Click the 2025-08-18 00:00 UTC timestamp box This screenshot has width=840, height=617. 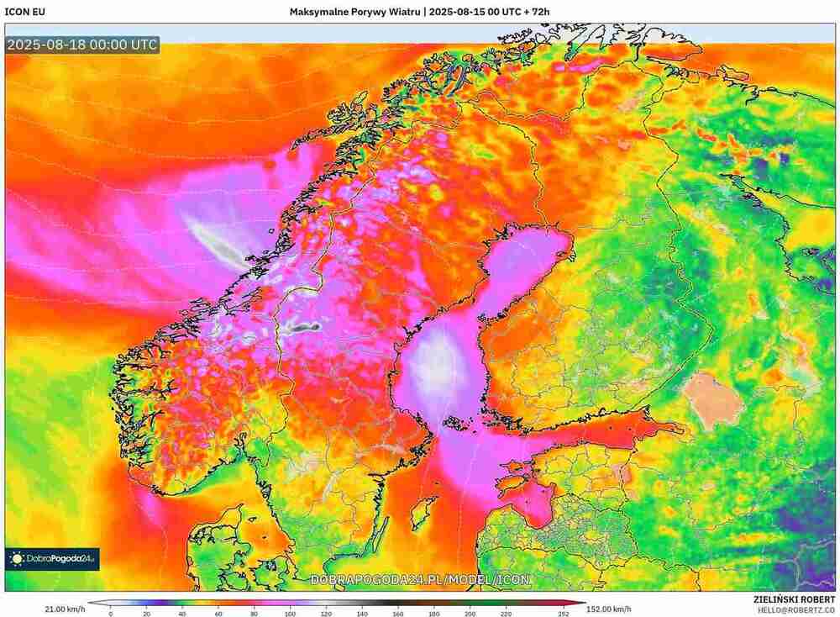point(81,45)
